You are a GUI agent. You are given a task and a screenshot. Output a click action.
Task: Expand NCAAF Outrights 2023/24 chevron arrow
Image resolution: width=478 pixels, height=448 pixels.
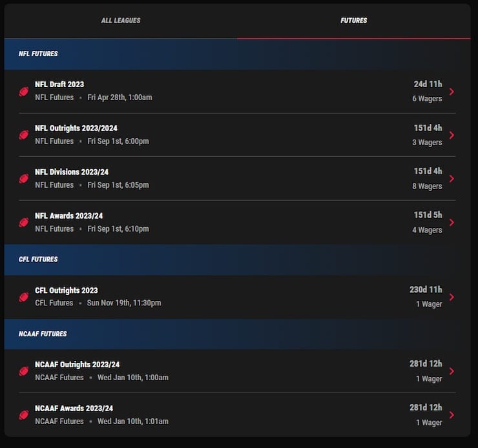[x=452, y=371]
